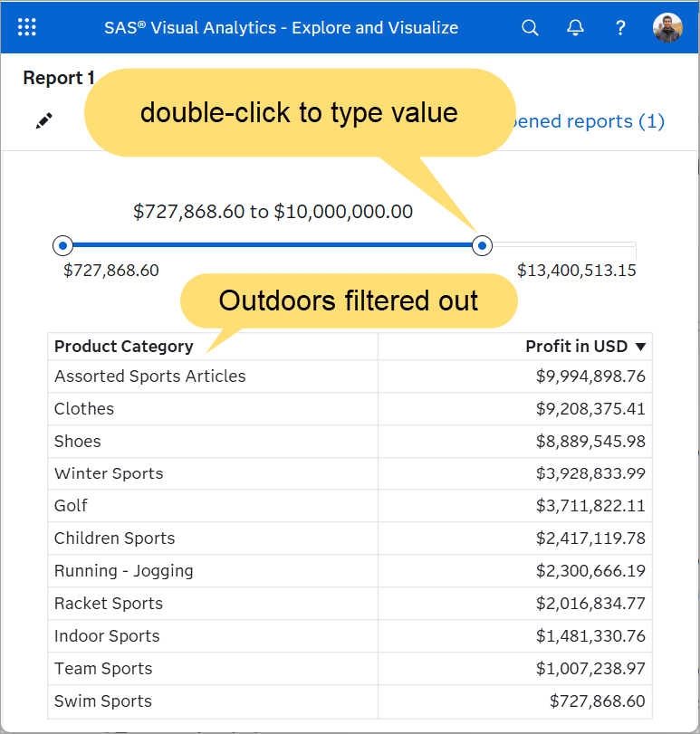Select the Racket Sports row

click(350, 604)
